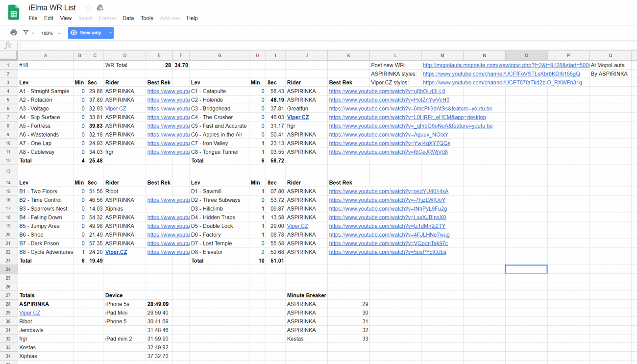Click the filter funnel icon
The image size is (637, 364).
pos(25,33)
